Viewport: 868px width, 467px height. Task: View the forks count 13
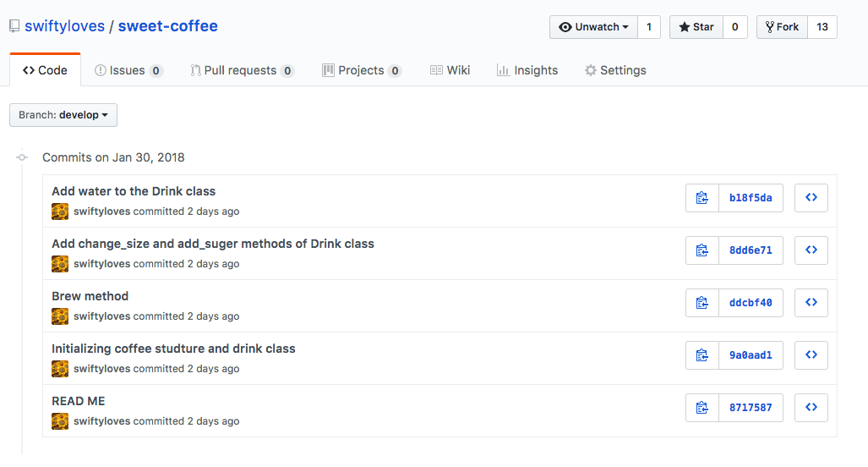(822, 27)
